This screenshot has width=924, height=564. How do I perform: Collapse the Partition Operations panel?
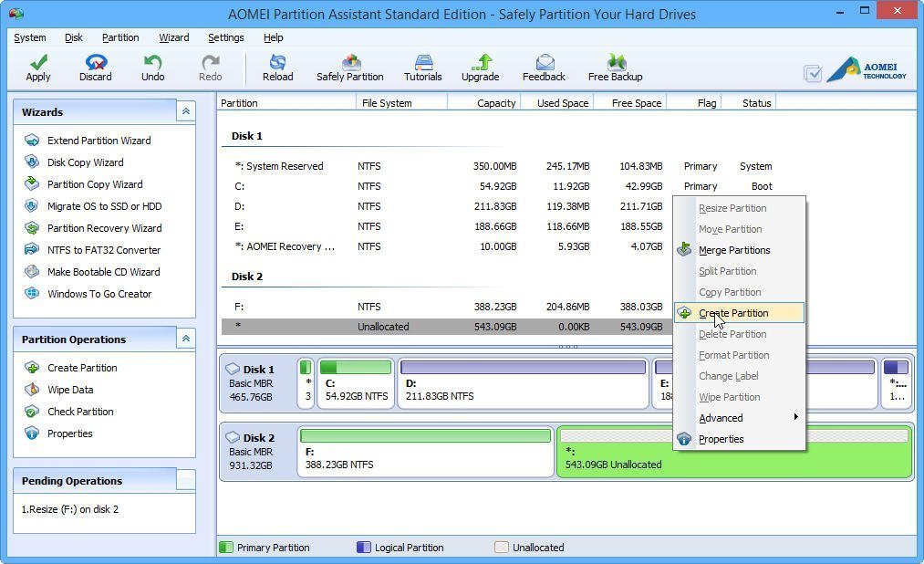pyautogui.click(x=186, y=339)
